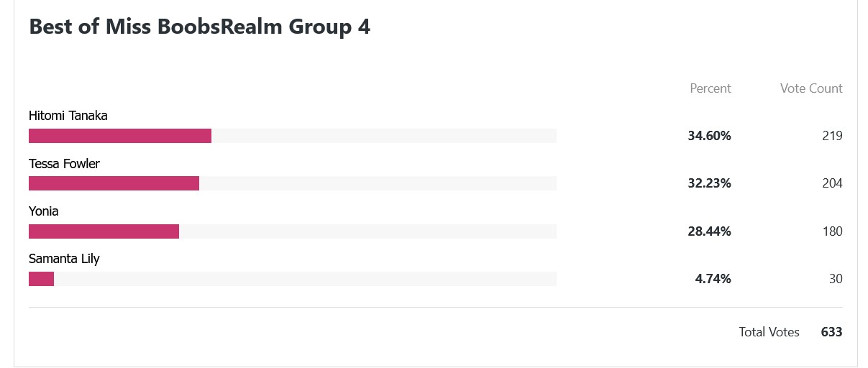
Task: Select the 4.74% percentage value
Action: [x=713, y=279]
